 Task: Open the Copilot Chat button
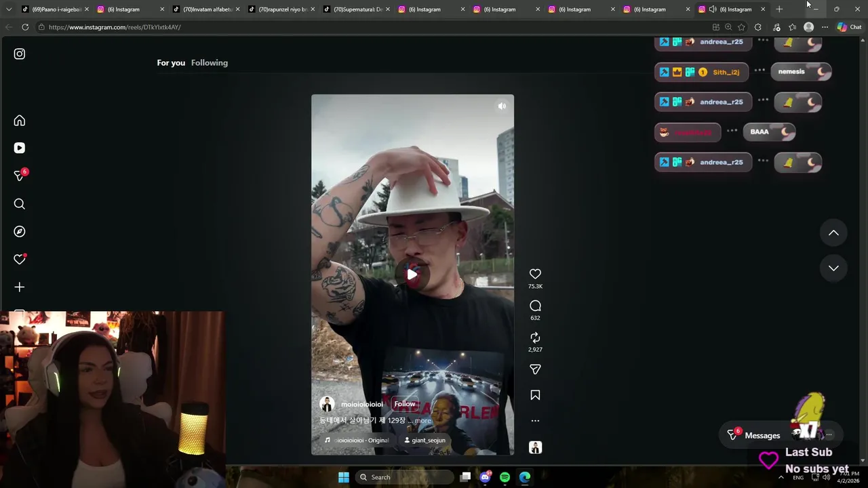coord(849,27)
